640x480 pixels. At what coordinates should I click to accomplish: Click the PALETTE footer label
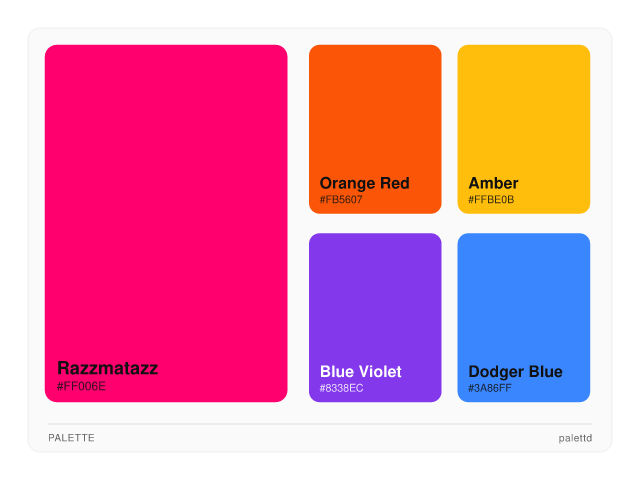(x=71, y=438)
